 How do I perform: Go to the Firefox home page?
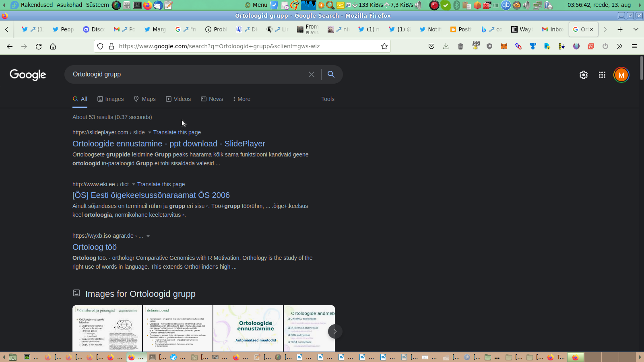click(53, 46)
